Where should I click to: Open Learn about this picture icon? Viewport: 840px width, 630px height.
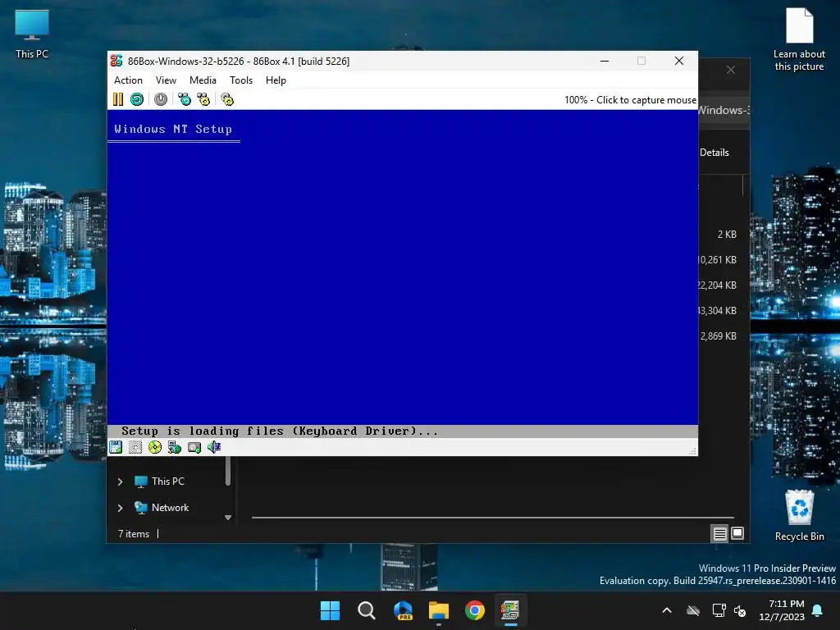coord(799,39)
